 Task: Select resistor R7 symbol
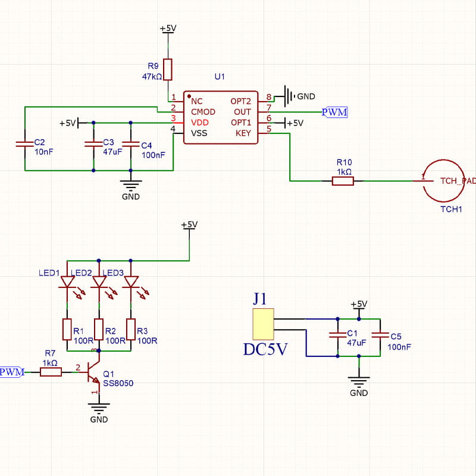click(51, 372)
